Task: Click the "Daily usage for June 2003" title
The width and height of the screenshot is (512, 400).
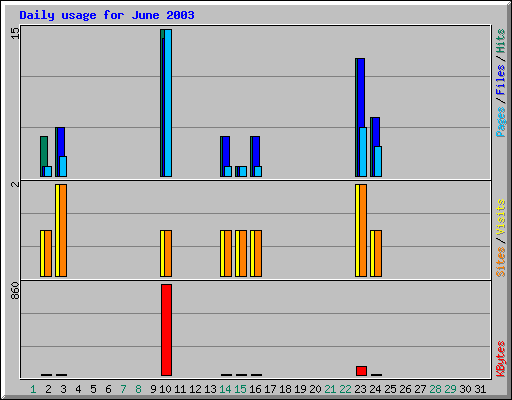Action: click(107, 15)
